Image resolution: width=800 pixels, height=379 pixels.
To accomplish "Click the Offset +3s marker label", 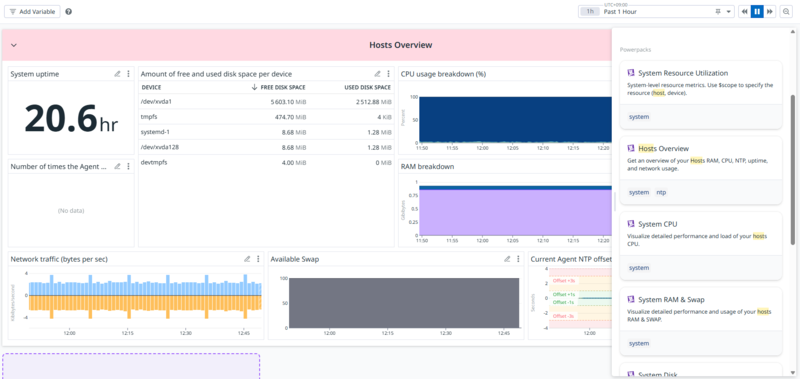I will tap(564, 281).
